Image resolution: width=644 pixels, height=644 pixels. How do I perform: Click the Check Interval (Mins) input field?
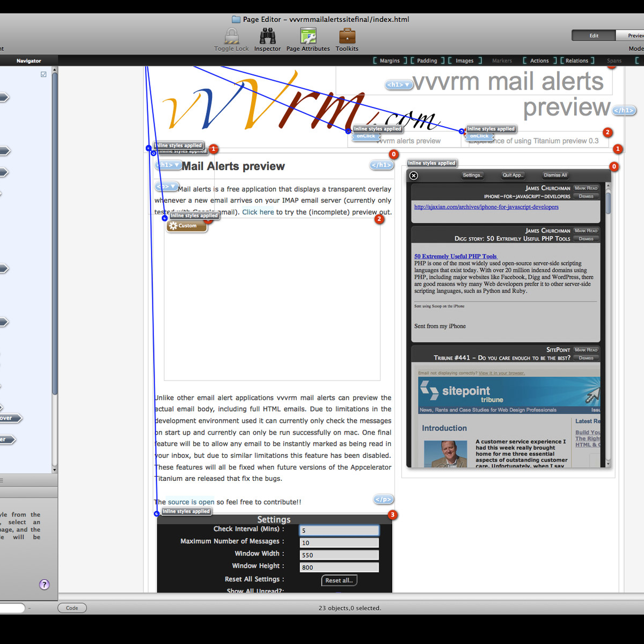pyautogui.click(x=339, y=530)
